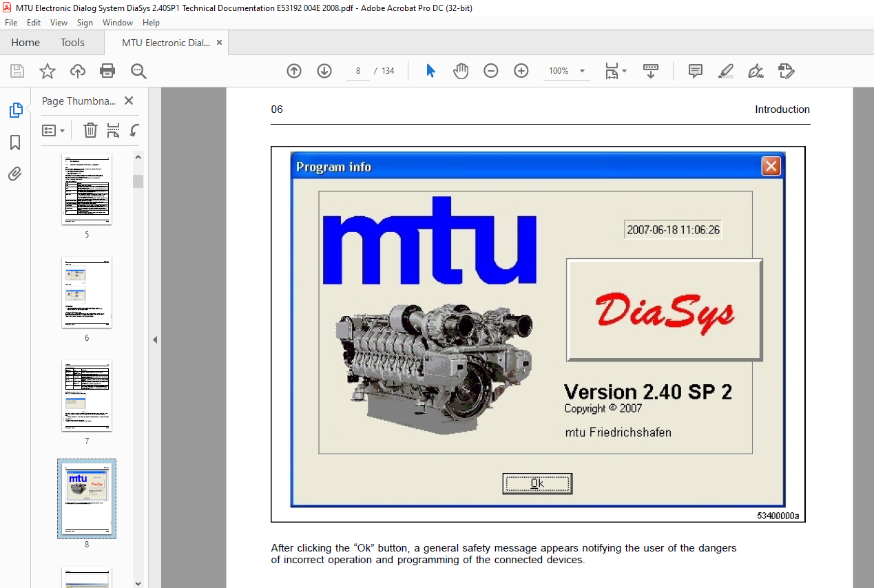Open the View menu
Viewport: 874px width, 588px height.
pos(59,23)
